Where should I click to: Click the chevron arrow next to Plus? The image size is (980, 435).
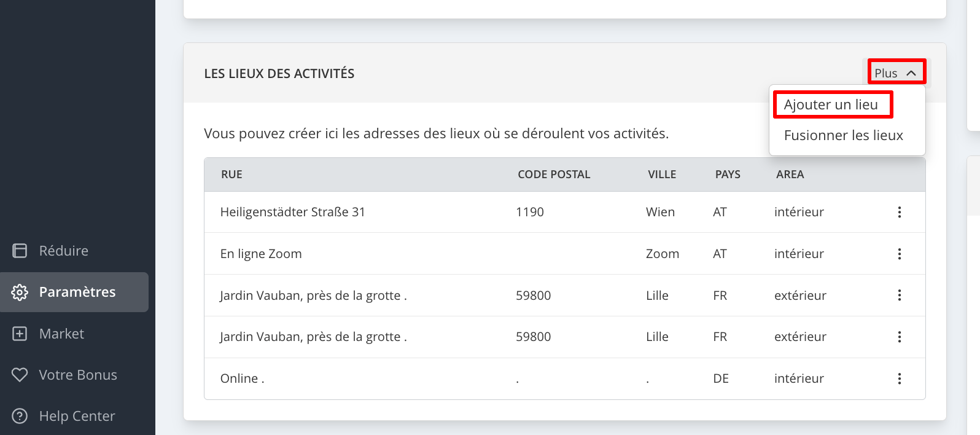point(911,73)
